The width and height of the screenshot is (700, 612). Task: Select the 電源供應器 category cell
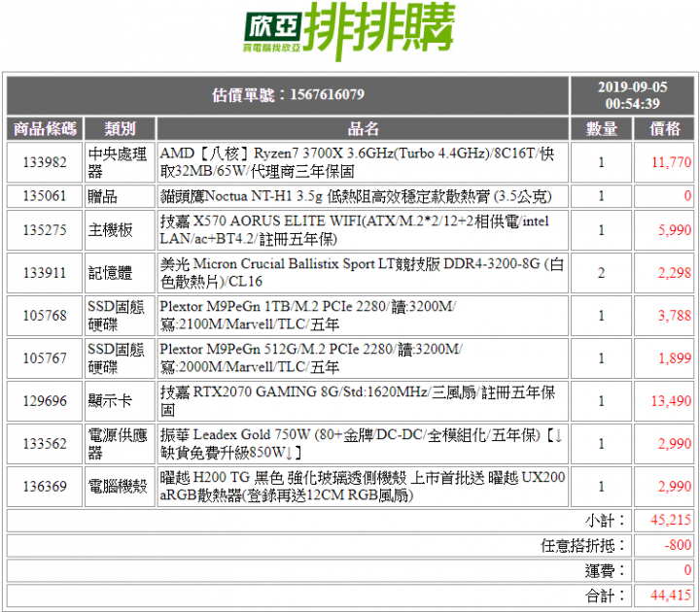pyautogui.click(x=121, y=444)
